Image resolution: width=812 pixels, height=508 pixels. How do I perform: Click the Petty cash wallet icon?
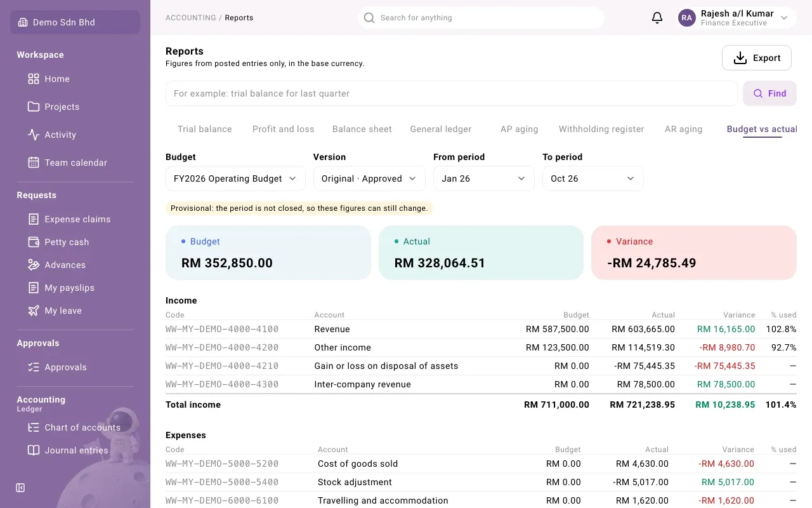[x=34, y=242]
